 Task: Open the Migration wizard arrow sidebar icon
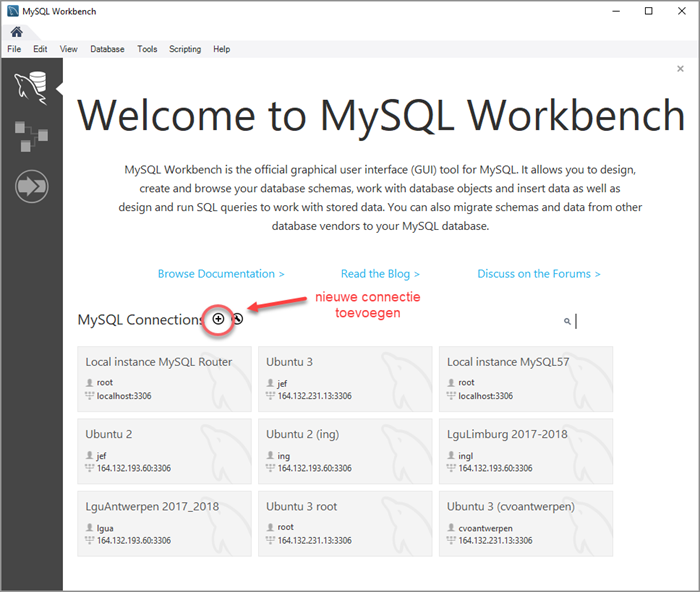(x=31, y=186)
